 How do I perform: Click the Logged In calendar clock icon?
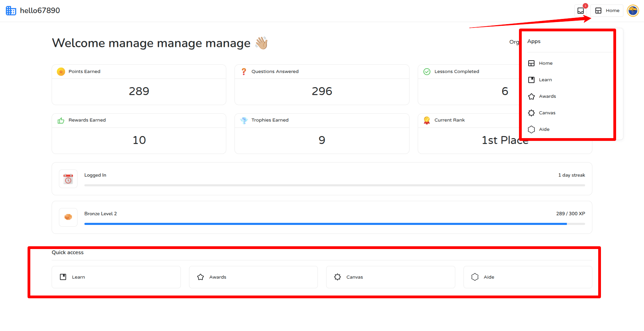68,179
